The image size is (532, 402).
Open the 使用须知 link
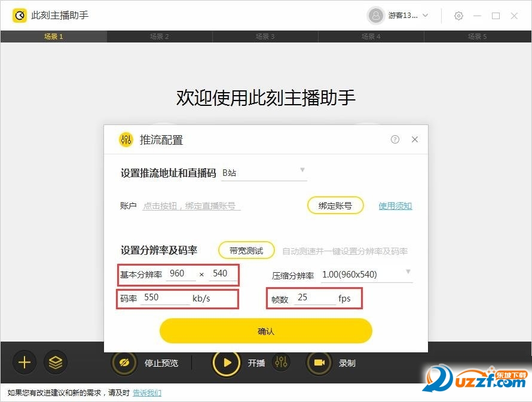[x=395, y=206]
